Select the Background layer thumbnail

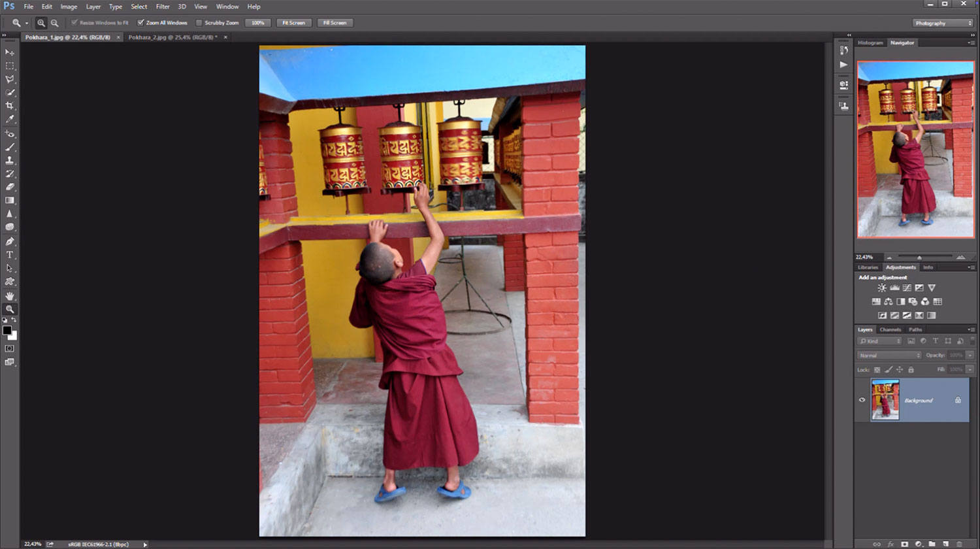pyautogui.click(x=885, y=400)
